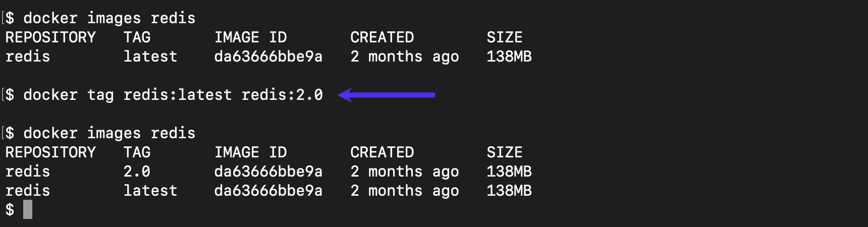
Task: Click the IMAGE ID header in the second table
Action: click(x=250, y=152)
